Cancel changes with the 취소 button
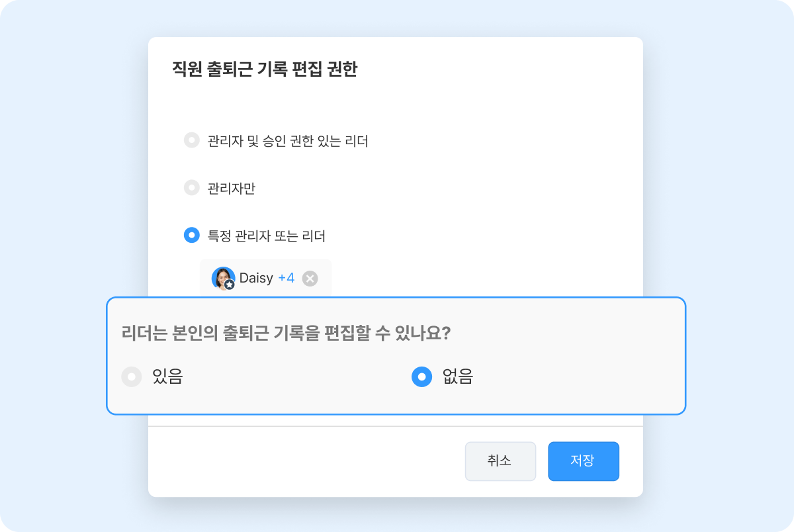 point(500,461)
